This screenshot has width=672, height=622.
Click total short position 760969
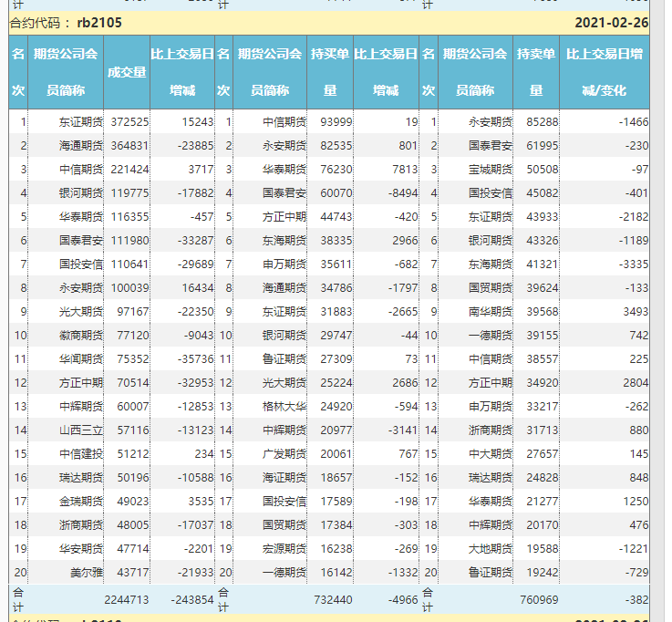(x=539, y=600)
